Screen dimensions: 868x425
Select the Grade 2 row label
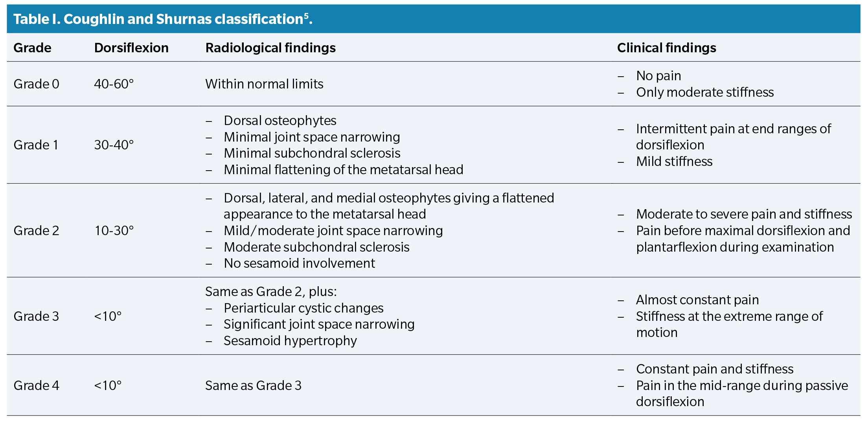point(36,231)
